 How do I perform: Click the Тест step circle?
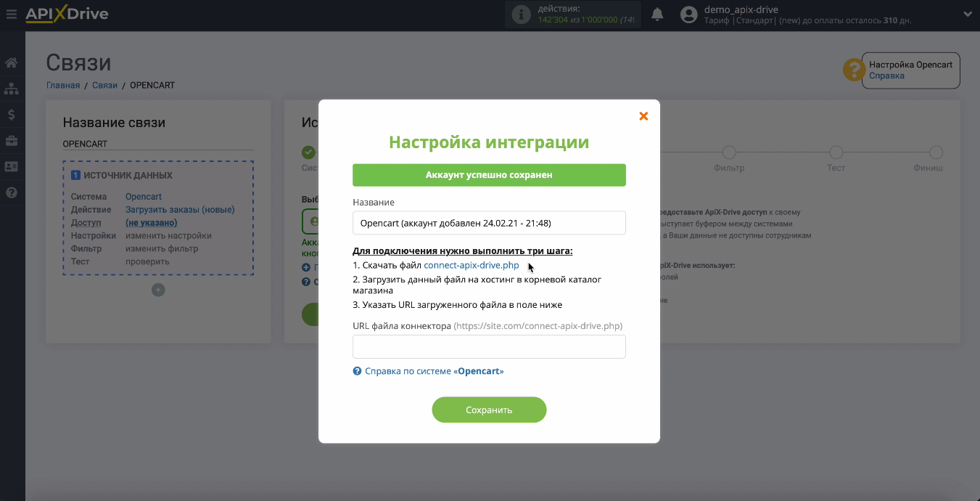pos(836,152)
